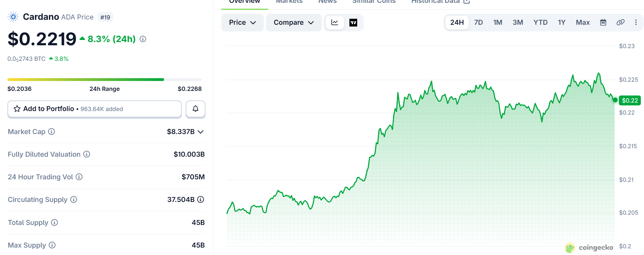Click the $705M trading volume value
Viewport: 644px width, 255px height.
pos(193,177)
